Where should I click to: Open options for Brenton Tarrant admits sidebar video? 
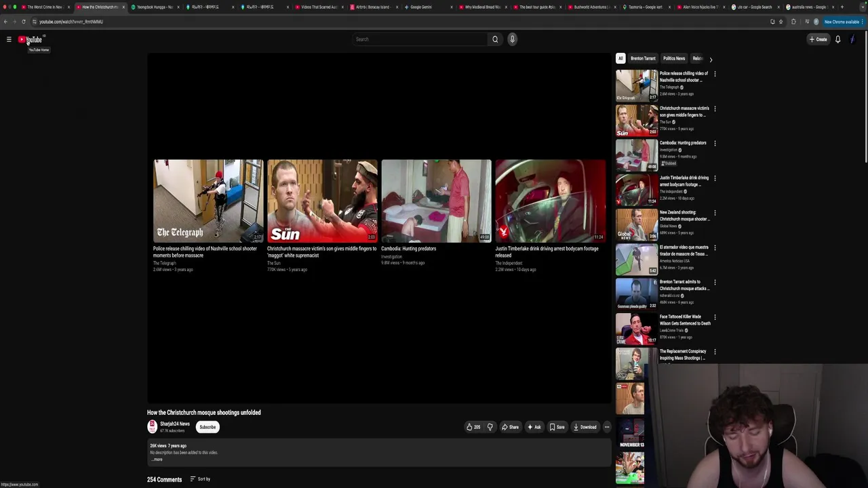tap(715, 282)
